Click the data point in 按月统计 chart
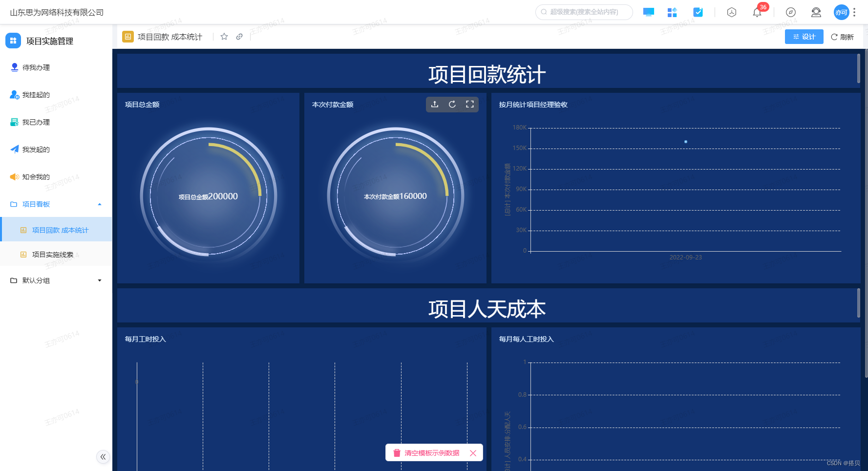This screenshot has width=868, height=471. [x=686, y=142]
